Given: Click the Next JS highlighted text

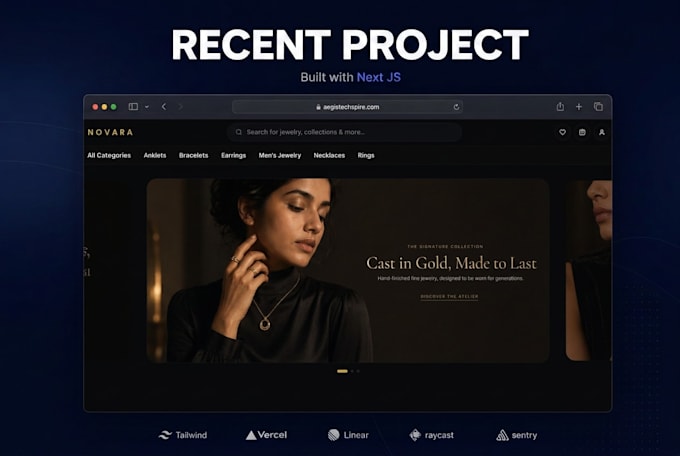Looking at the screenshot, I should [x=379, y=77].
